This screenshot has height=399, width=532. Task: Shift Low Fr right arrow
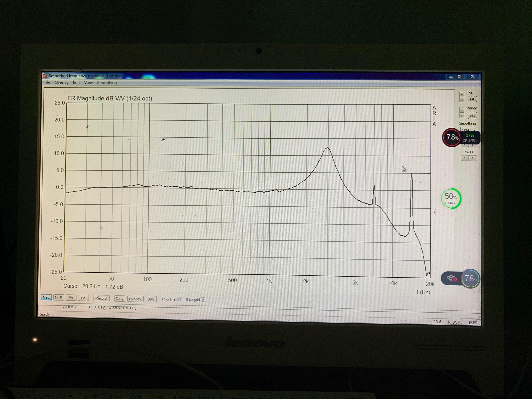coord(473,158)
